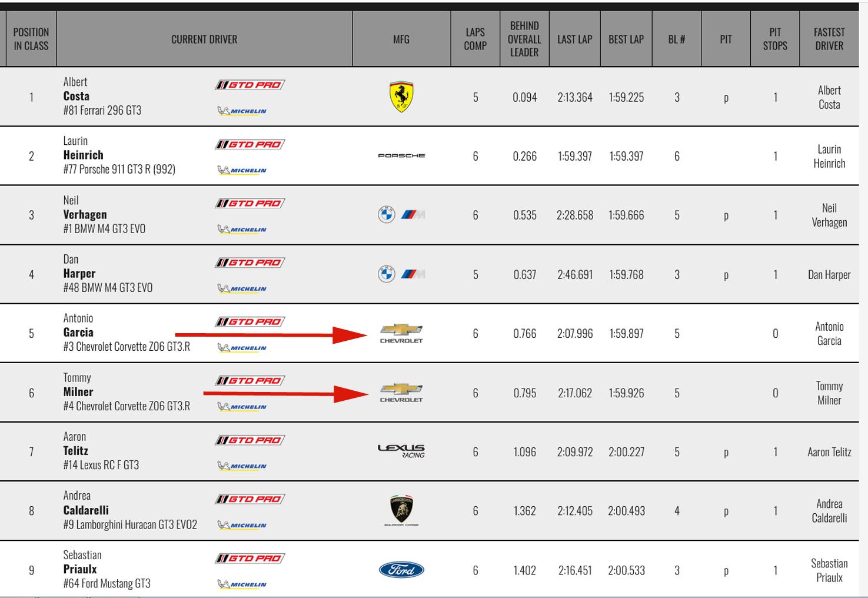Click the Ford oval logo for car #64
Screen dimensions: 868x598
click(401, 570)
